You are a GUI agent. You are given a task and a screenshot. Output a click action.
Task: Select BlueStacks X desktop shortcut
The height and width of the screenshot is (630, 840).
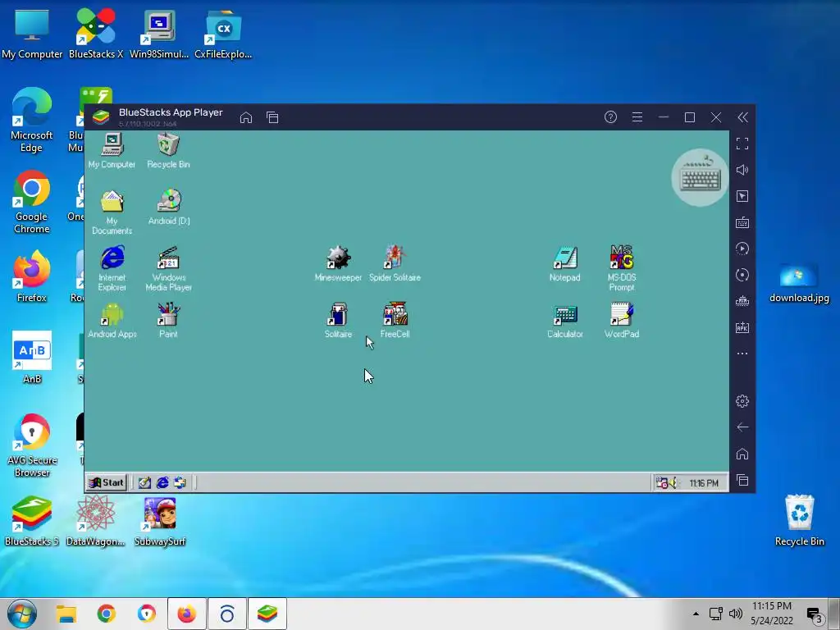[x=96, y=33]
